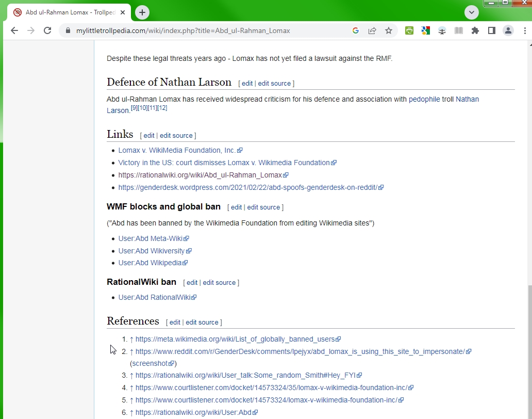This screenshot has height=419, width=532.
Task: Open a new browser tab
Action: [142, 12]
